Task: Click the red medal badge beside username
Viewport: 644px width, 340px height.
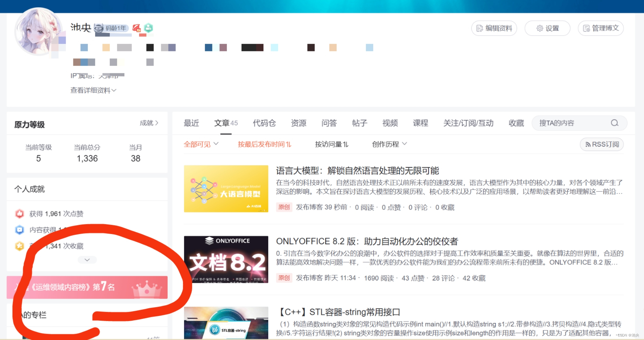Action: pyautogui.click(x=137, y=28)
